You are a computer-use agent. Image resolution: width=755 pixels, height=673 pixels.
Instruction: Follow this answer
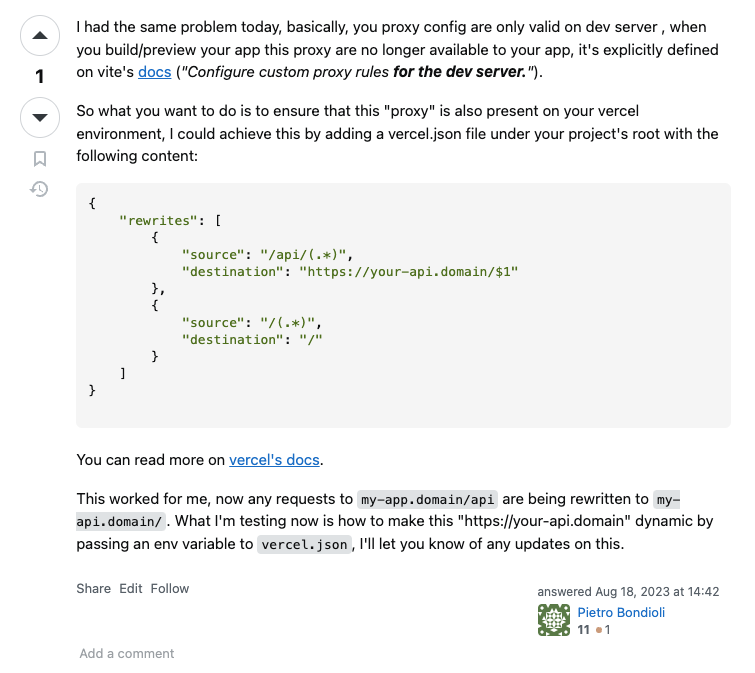point(169,588)
